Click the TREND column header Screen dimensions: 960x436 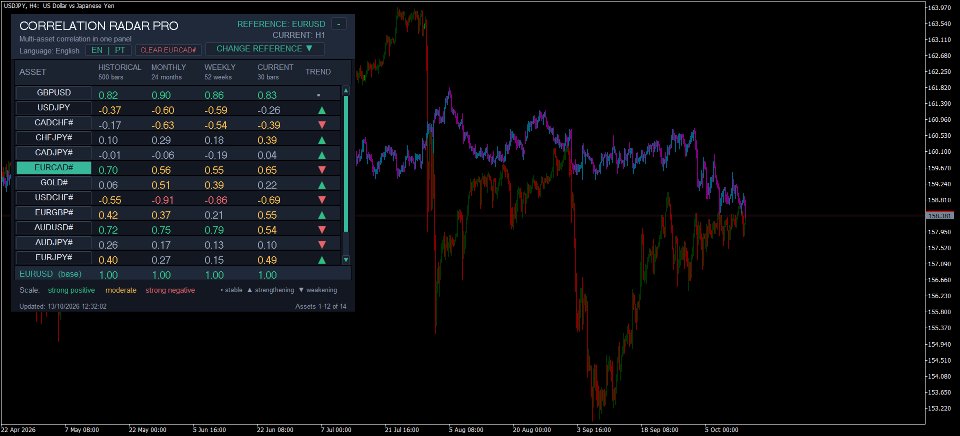coord(318,72)
